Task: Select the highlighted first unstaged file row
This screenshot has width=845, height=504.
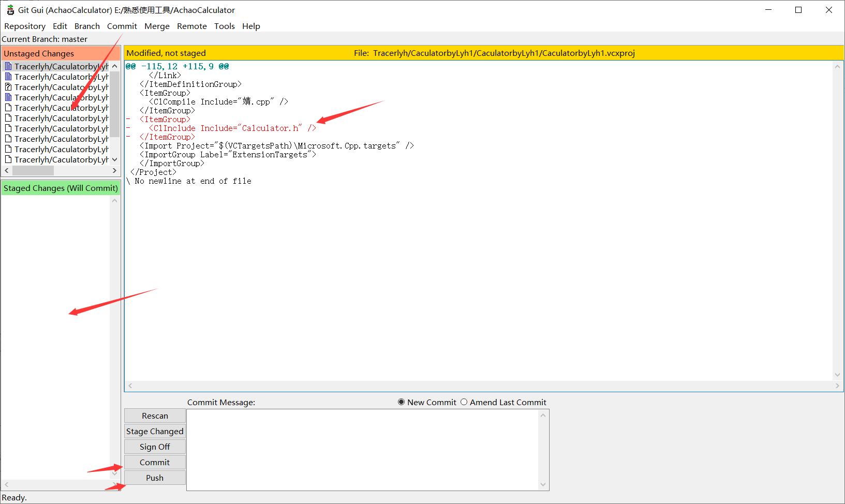Action: [56, 66]
